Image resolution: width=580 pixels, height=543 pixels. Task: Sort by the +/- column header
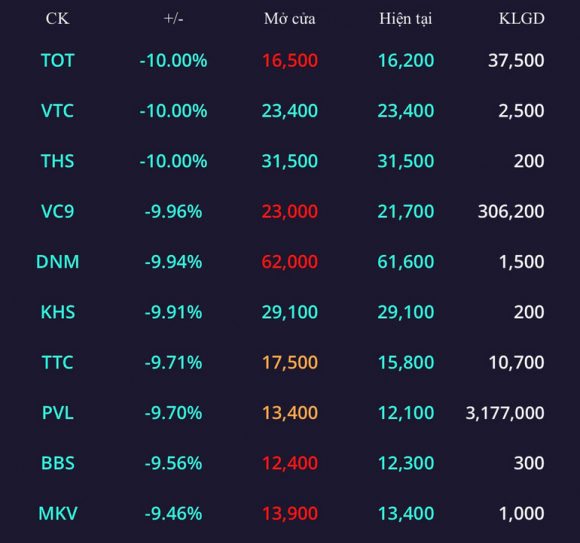(173, 18)
